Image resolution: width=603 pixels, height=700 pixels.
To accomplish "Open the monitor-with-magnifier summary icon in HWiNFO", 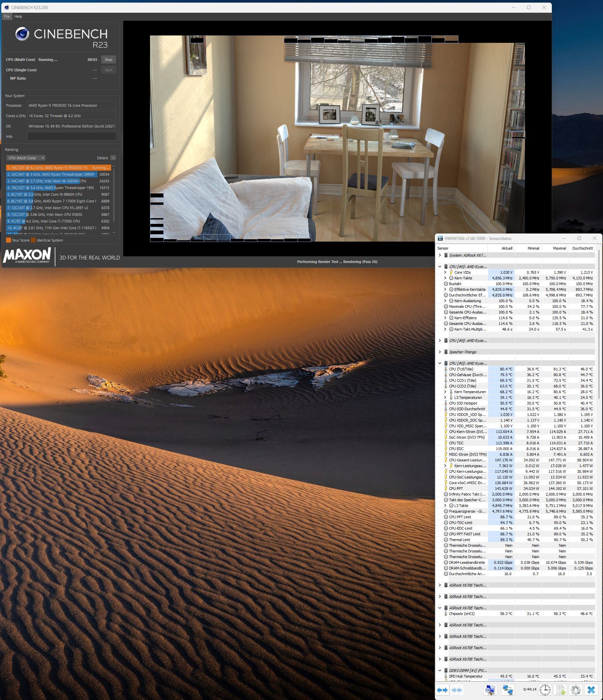I will click(x=490, y=690).
